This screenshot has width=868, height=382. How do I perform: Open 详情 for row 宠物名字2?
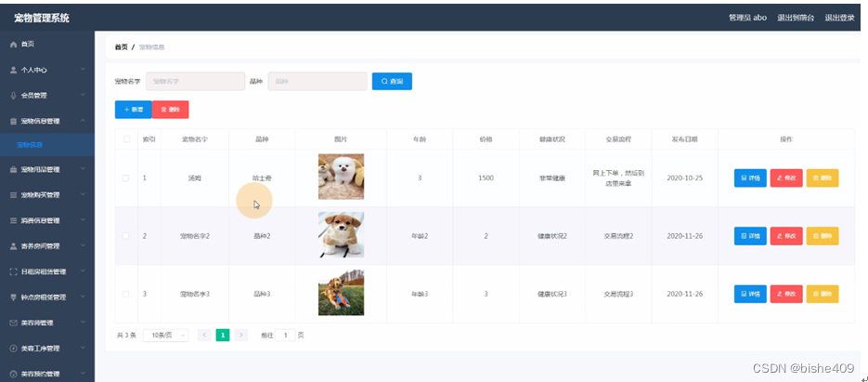pos(750,236)
